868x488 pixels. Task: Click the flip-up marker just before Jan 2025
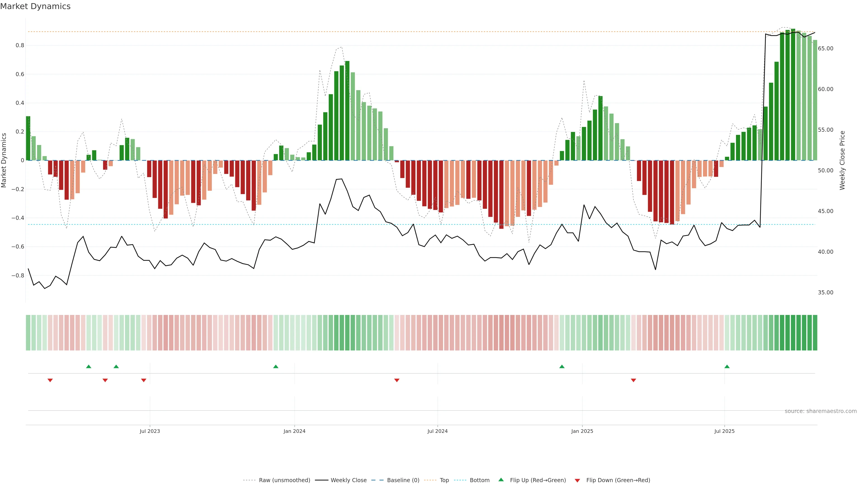coord(562,366)
